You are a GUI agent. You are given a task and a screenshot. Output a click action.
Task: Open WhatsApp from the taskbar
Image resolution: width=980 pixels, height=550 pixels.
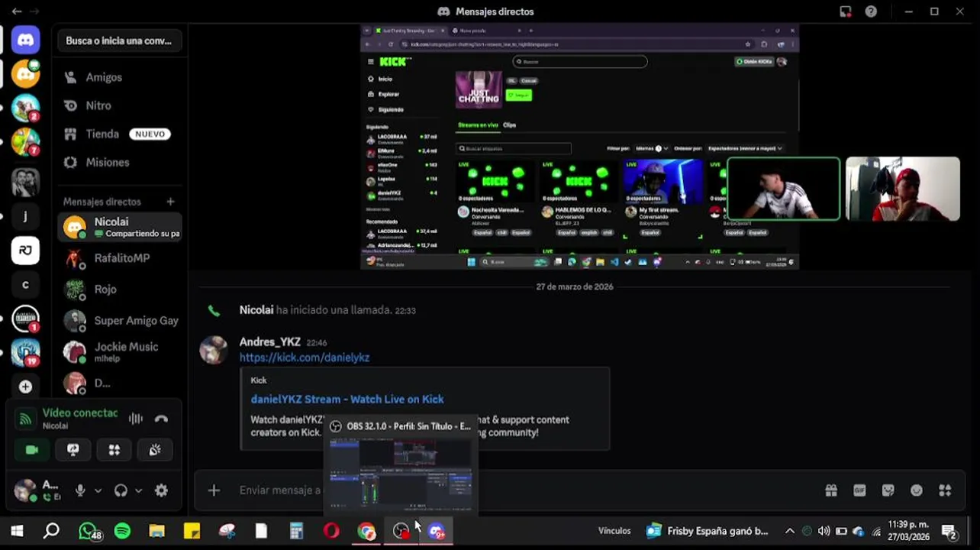pos(89,531)
